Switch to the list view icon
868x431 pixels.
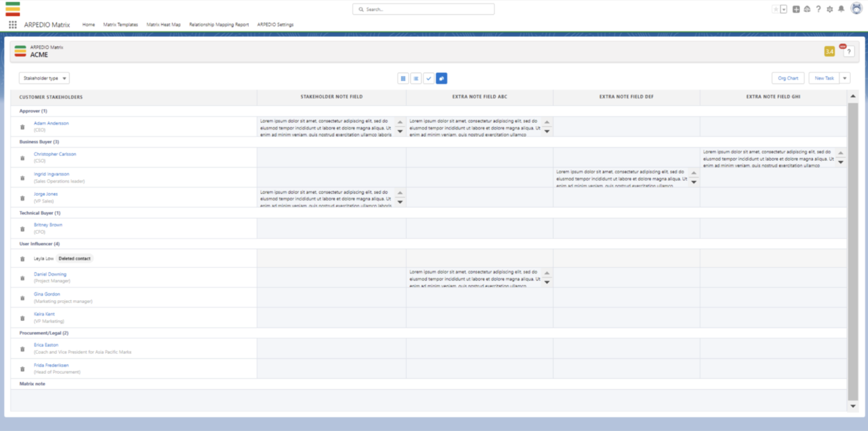coord(415,79)
